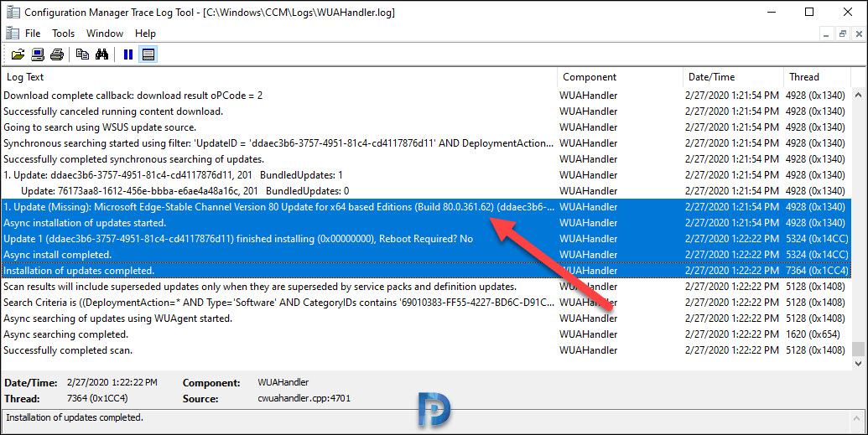Select '1. Update: ddaec3b6' BundledUpdates: 1 row

pyautogui.click(x=426, y=175)
